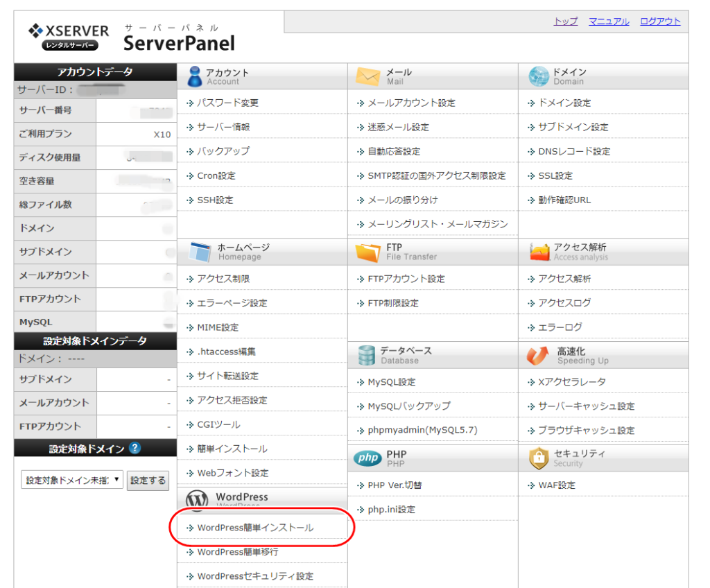Go to トップ link
Image resolution: width=710 pixels, height=588 pixels.
click(x=566, y=21)
